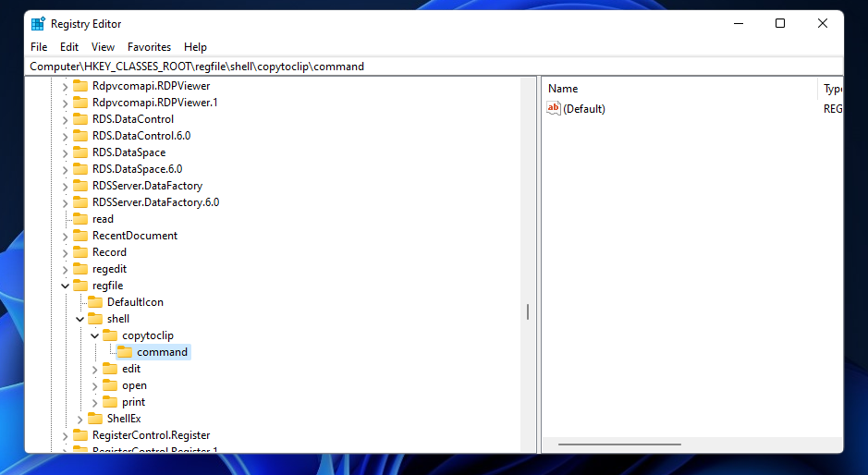Expand the print key under shell
This screenshot has width=868, height=475.
95,403
